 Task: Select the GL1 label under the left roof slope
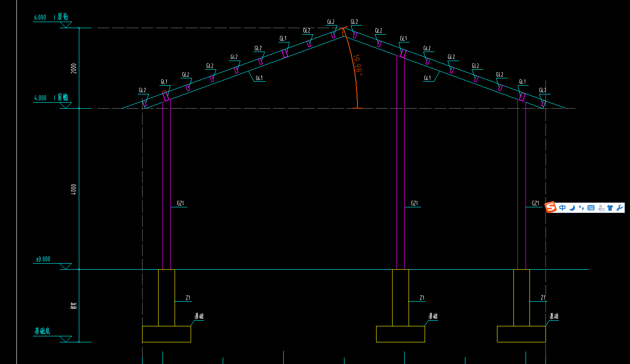point(259,78)
